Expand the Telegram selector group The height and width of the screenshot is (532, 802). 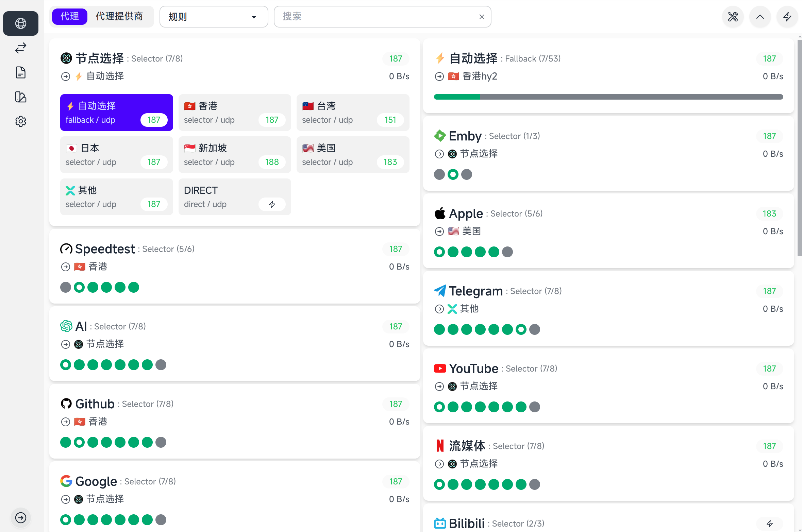click(x=608, y=308)
